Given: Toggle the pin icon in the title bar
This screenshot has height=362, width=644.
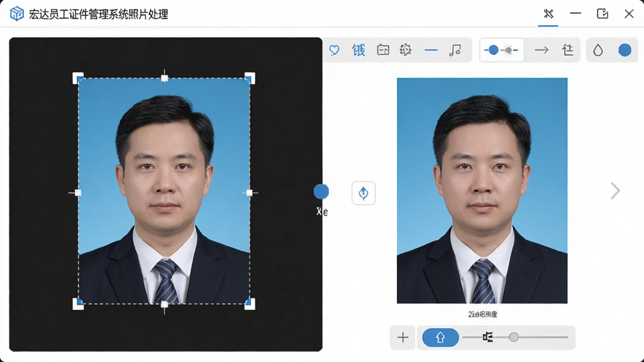Looking at the screenshot, I should coord(548,14).
